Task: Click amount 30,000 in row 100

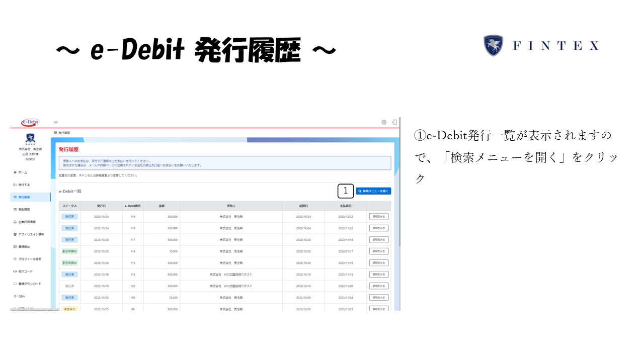Action: pyautogui.click(x=173, y=298)
